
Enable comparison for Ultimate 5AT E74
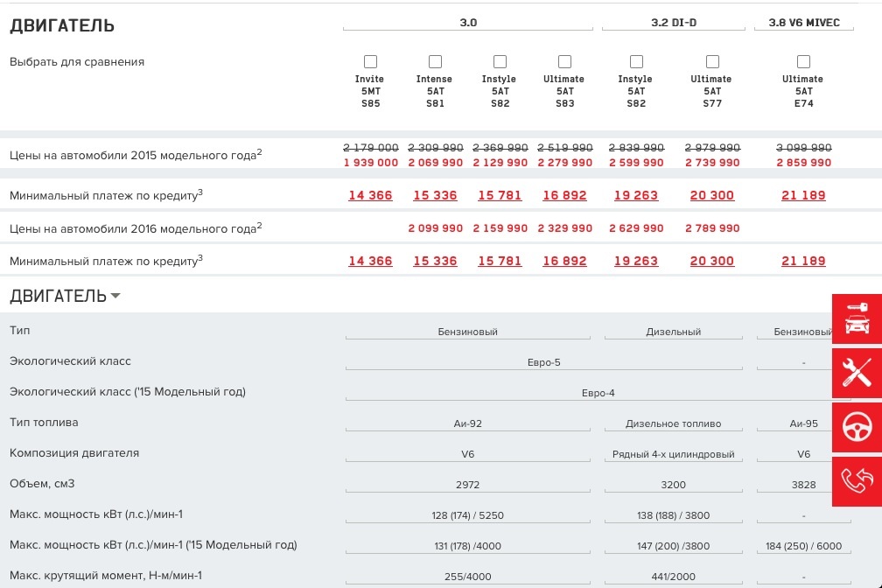pyautogui.click(x=803, y=61)
